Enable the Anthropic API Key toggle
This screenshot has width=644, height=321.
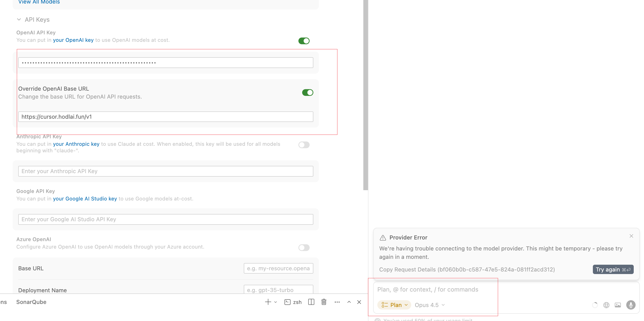(x=304, y=145)
